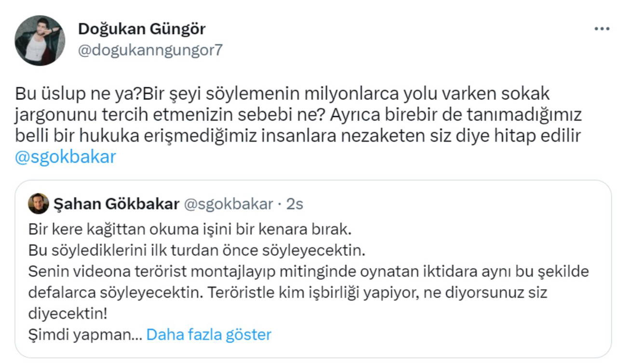Viewport: 617px width, 364px height.
Task: Click quoted line starting 'Senin videona terörist'
Action: point(308,271)
